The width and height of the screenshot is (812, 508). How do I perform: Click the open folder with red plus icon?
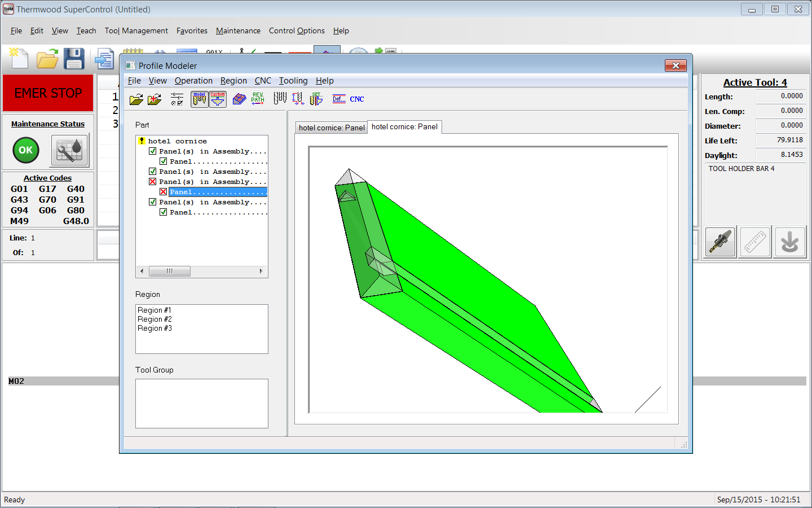[155, 99]
